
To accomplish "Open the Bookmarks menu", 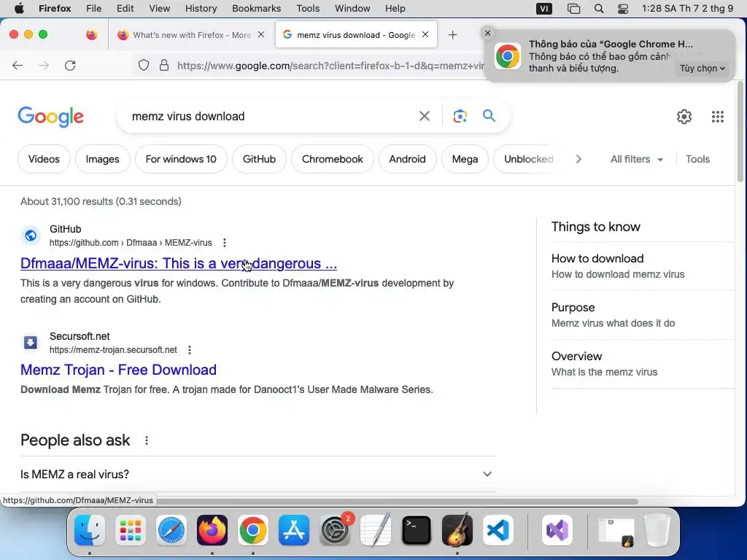I will (x=256, y=9).
